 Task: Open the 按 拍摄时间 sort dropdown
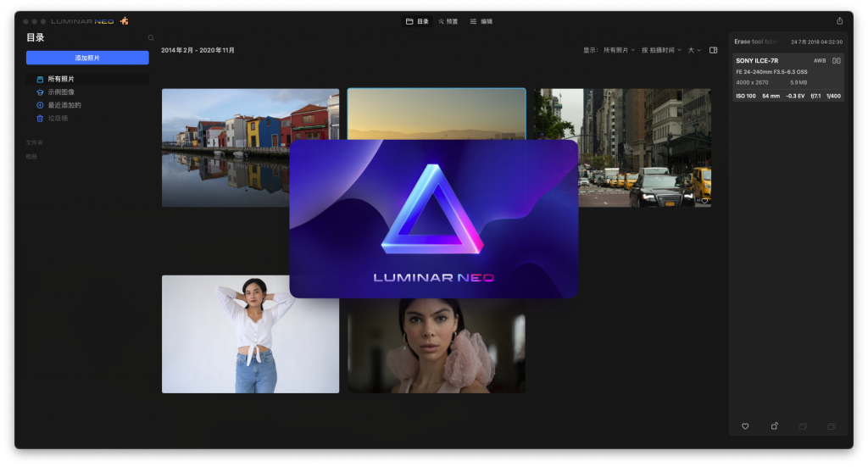pos(661,50)
